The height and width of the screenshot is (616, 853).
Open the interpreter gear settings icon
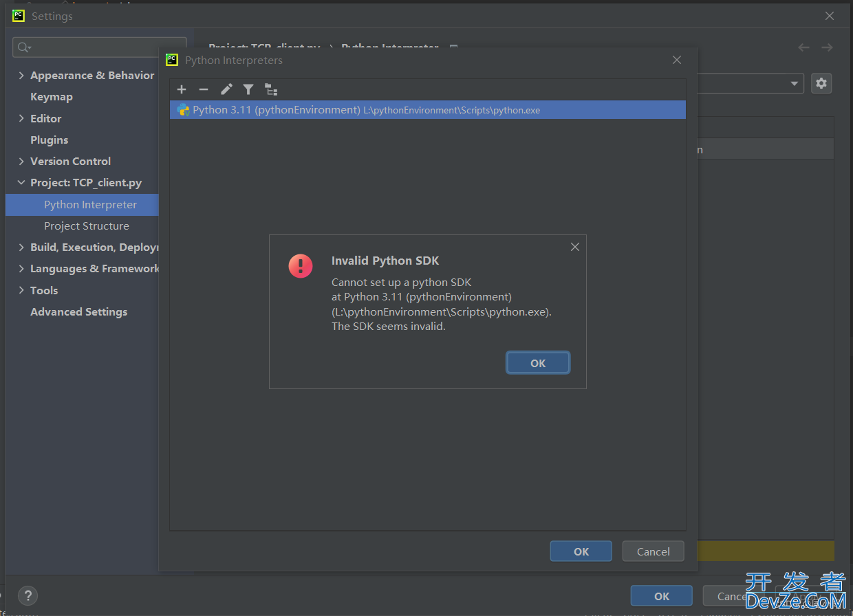tap(821, 84)
